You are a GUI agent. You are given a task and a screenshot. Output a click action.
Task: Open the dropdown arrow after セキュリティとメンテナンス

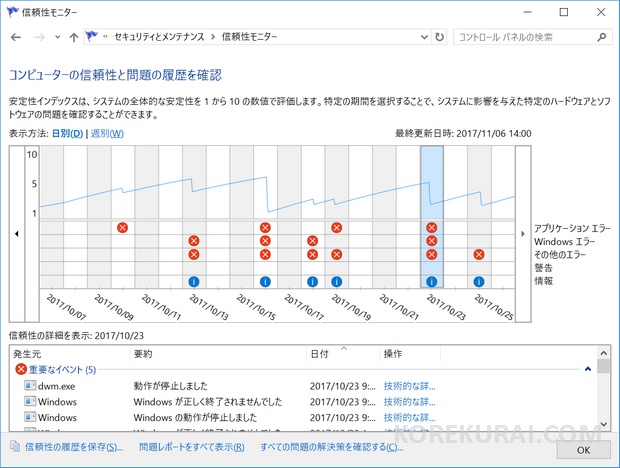coord(213,37)
